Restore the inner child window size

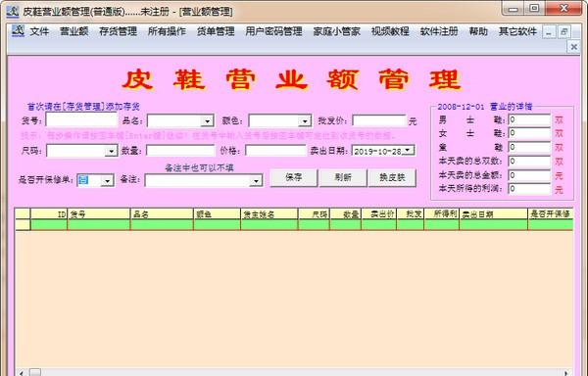click(x=564, y=32)
